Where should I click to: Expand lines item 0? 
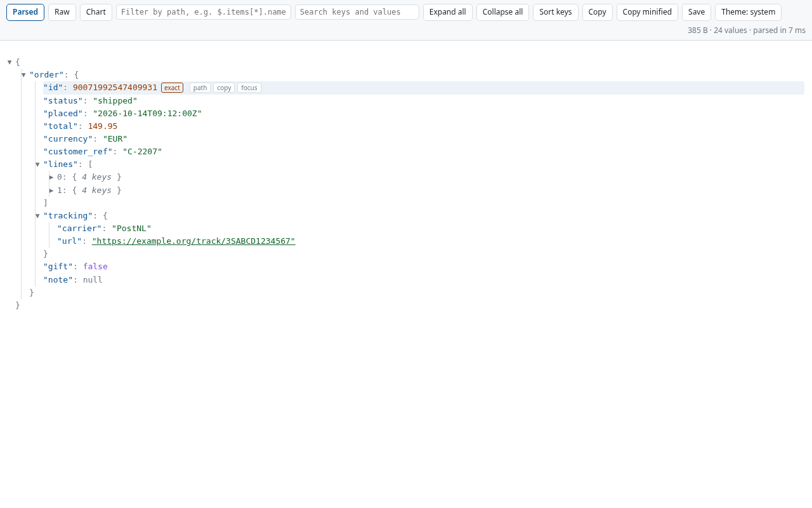[x=51, y=177]
